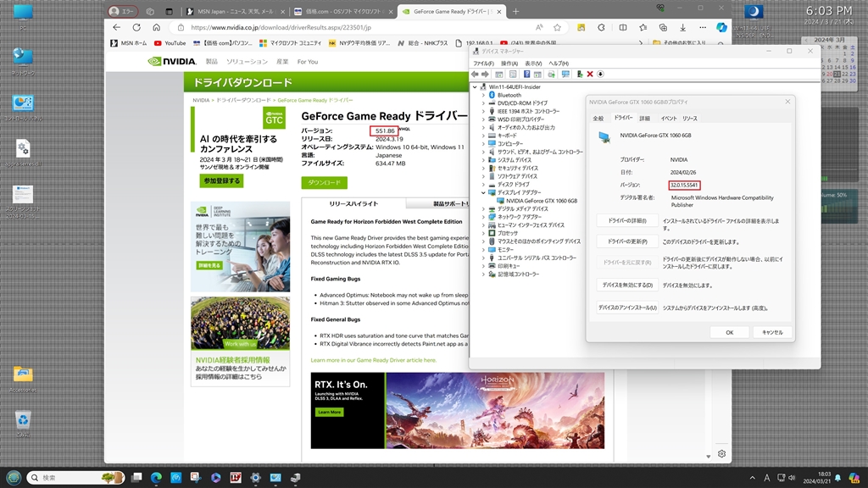
Task: Open the Edge Extensions puzzle icon
Action: [601, 27]
